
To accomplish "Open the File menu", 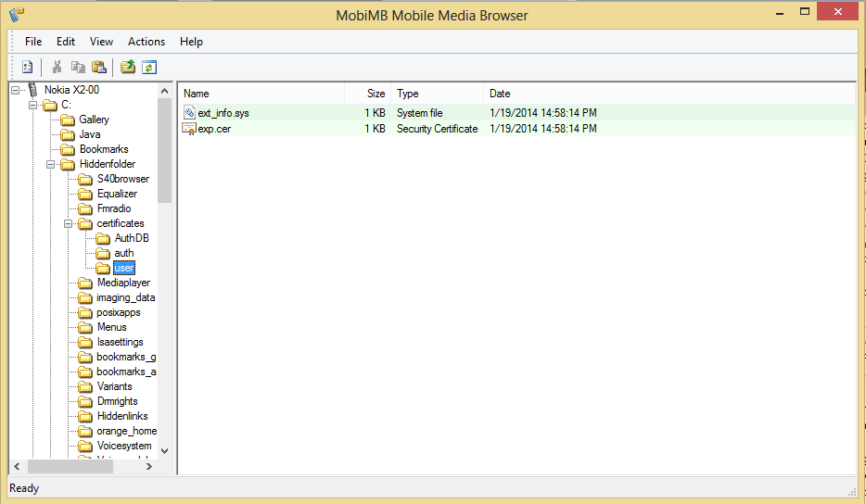I will point(33,42).
